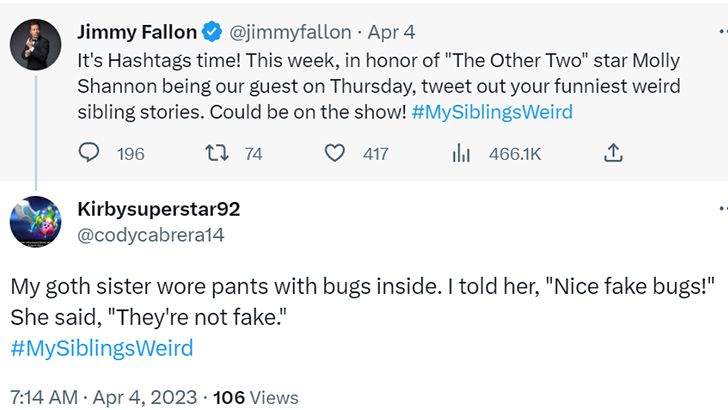Screen dimensions: 728x410
Task: Like the tweet with the heart icon
Action: point(334,153)
